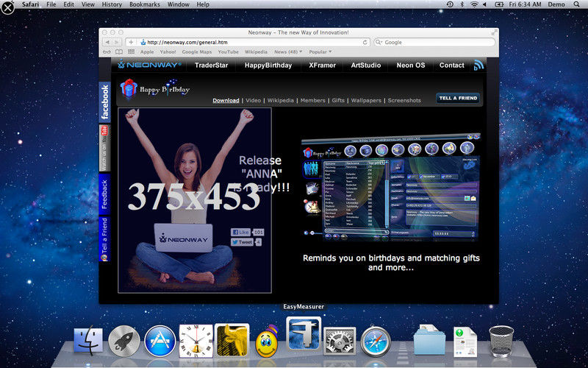Open Time Machine menu bar icon
This screenshot has height=368, width=588.
pyautogui.click(x=450, y=4)
